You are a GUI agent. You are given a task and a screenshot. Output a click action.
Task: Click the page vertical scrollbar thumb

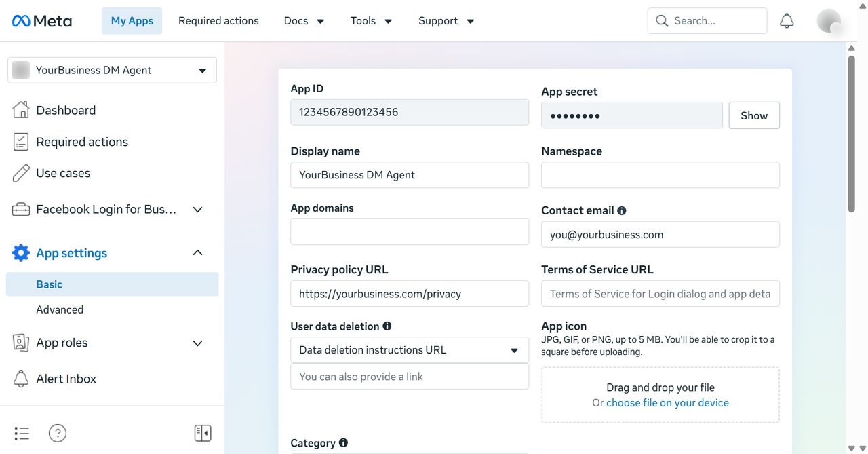coord(852,134)
